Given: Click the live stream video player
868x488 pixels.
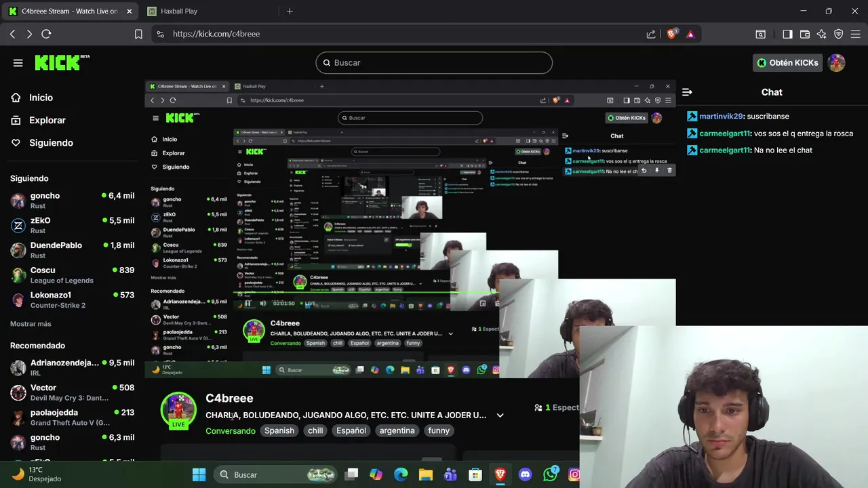Looking at the screenshot, I should coord(410,229).
